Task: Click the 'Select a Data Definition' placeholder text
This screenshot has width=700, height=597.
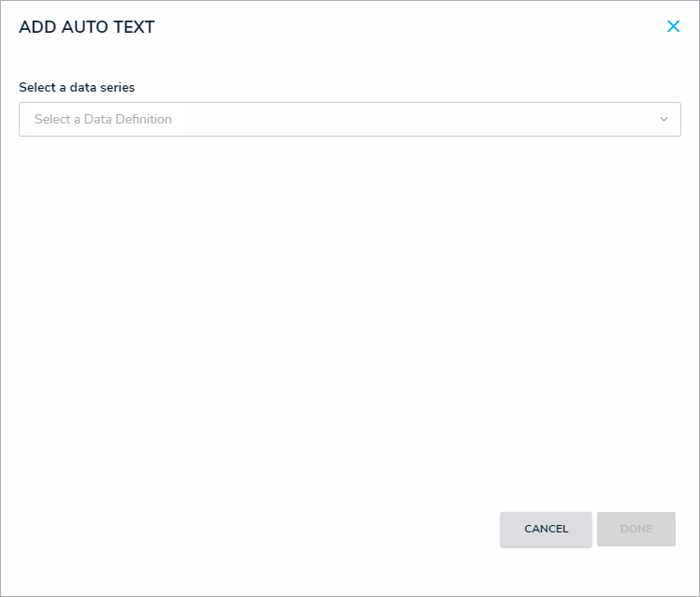Action: pyautogui.click(x=103, y=120)
